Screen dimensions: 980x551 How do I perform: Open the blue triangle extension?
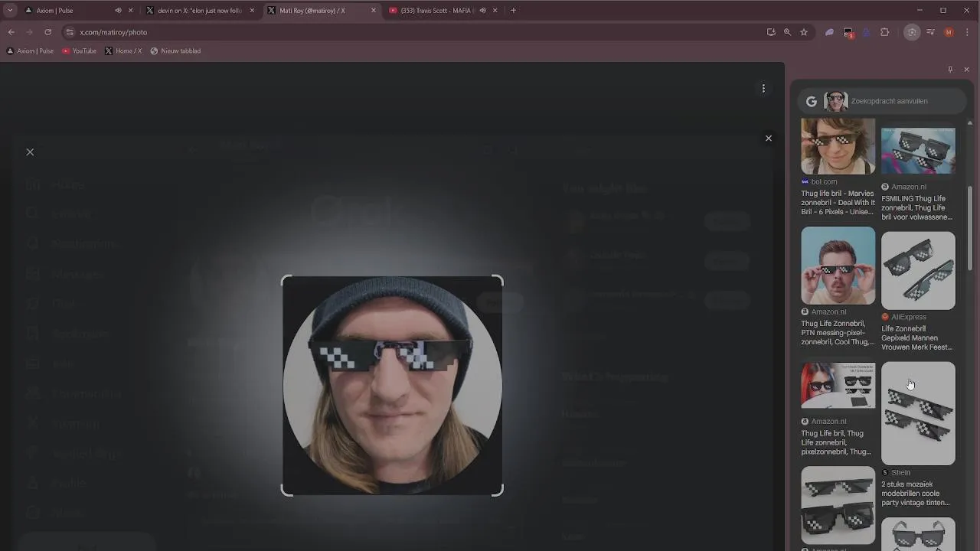[x=867, y=32]
